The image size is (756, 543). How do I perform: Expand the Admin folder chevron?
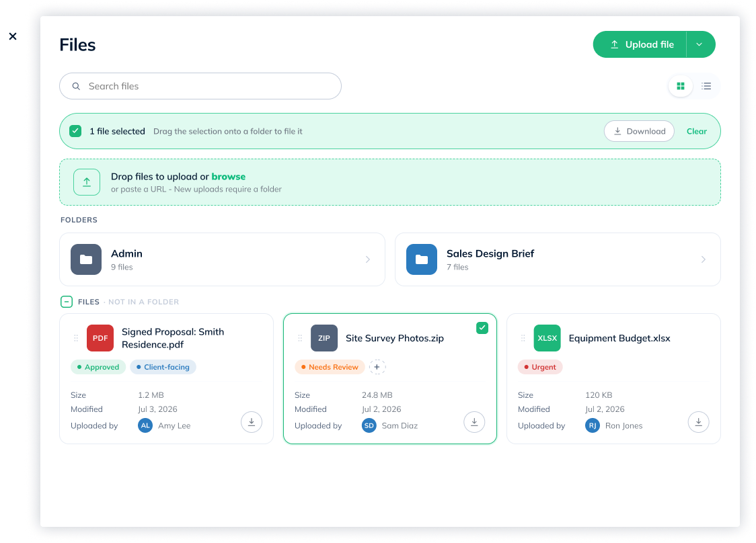(368, 259)
